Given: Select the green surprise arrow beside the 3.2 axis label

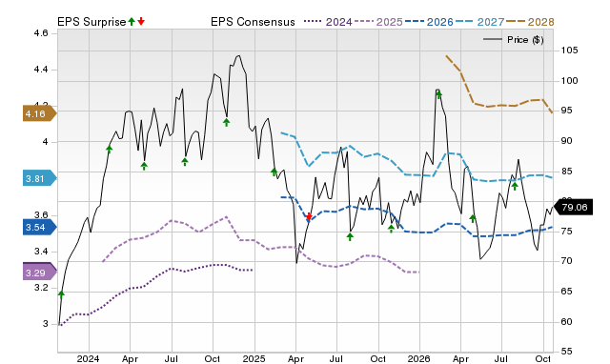Looking at the screenshot, I should 61,294.
